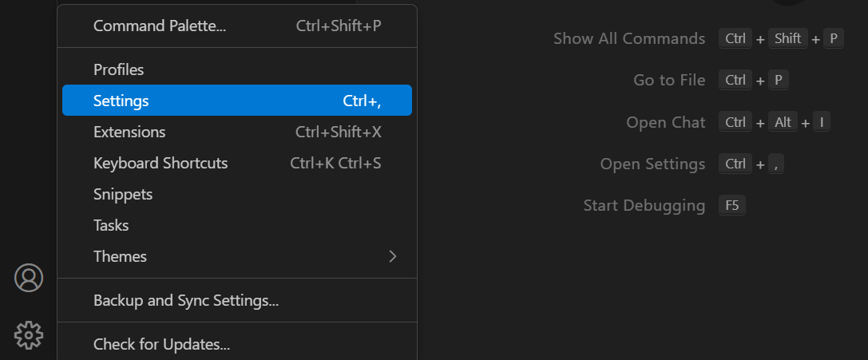Click the Show All Commands link
Screen dimensions: 868x360
coord(629,38)
